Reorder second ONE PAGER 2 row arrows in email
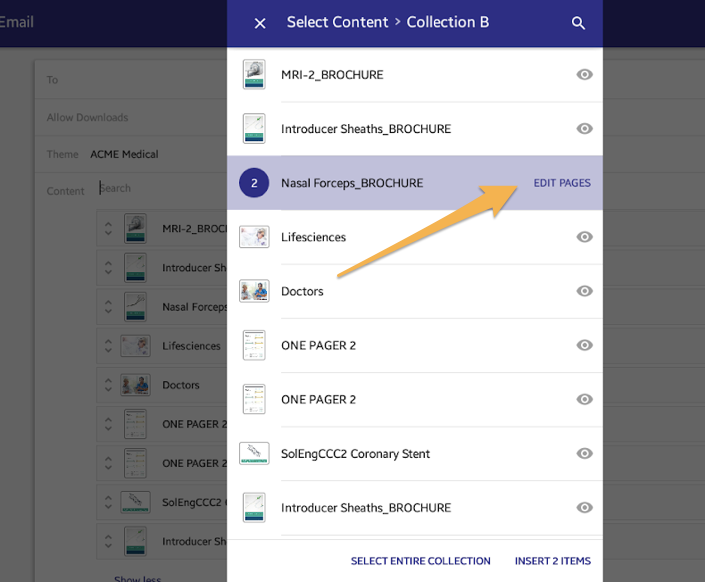Viewport: 705px width, 582px height. click(108, 463)
